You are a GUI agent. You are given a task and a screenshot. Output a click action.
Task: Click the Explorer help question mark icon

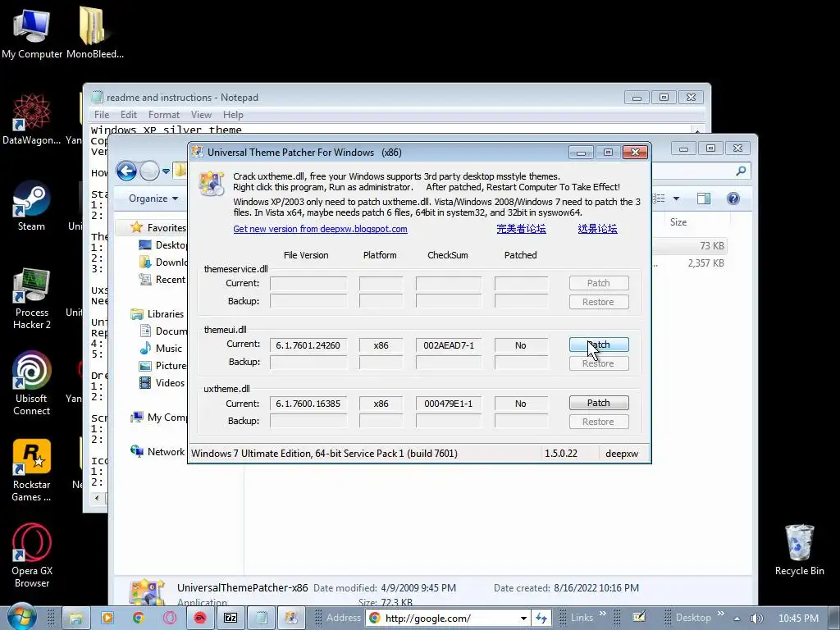click(x=733, y=199)
